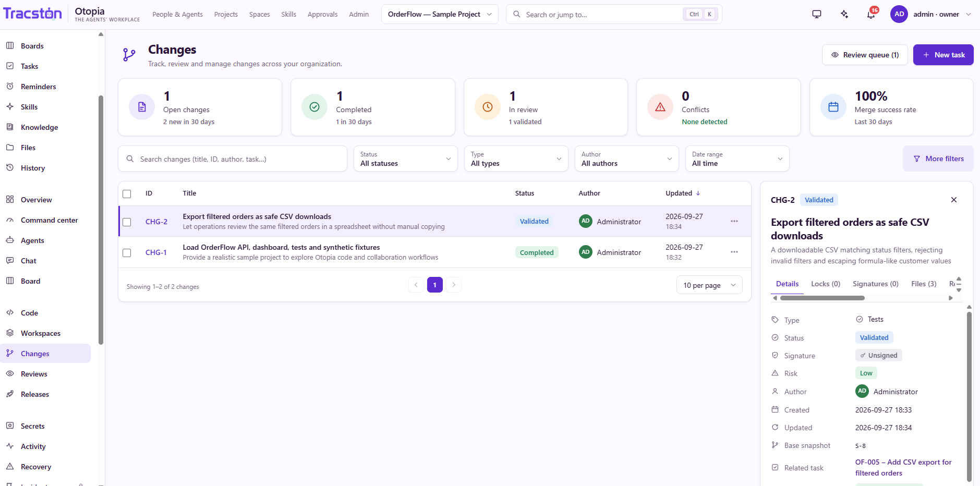Open the OrderFlow project selector

[x=440, y=14]
